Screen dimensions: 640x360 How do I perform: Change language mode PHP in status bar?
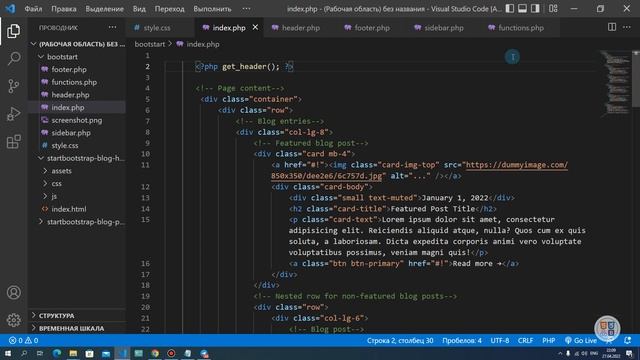coord(548,340)
